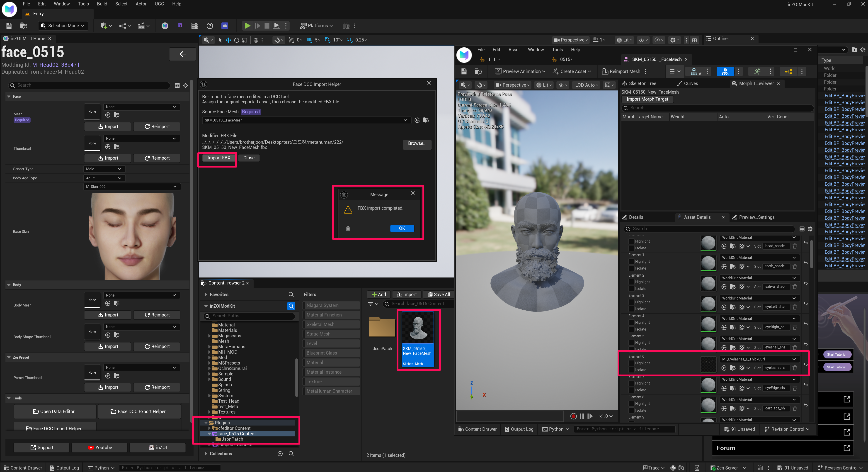The height and width of the screenshot is (472, 868).
Task: Enable Highlight checkbox for Element 6
Action: point(631,363)
